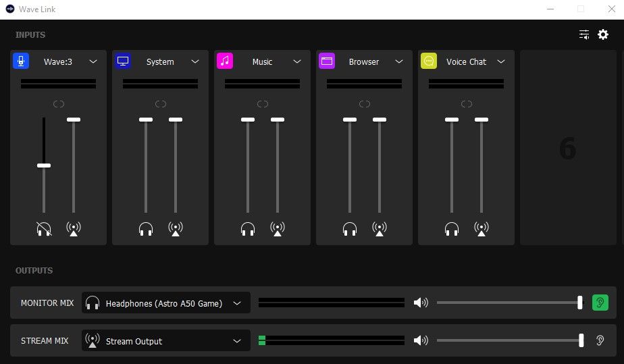Close the Wave Link window
624x364 pixels.
point(612,9)
